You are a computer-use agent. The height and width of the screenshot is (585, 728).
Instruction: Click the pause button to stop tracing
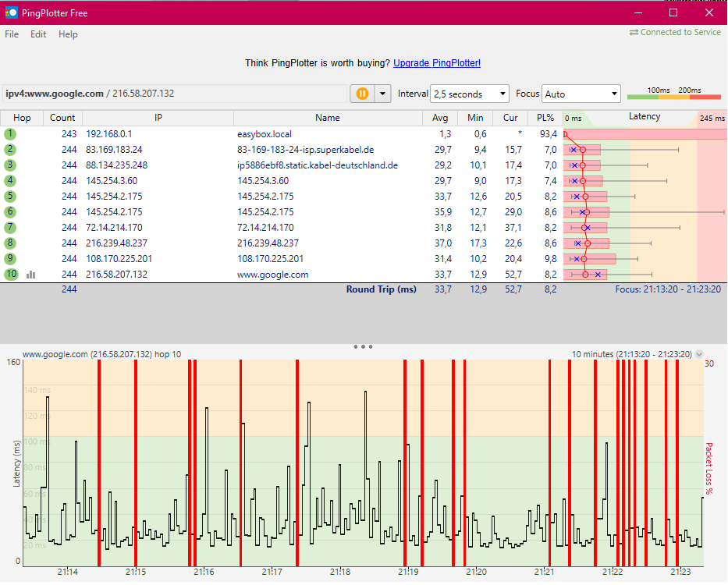point(362,93)
